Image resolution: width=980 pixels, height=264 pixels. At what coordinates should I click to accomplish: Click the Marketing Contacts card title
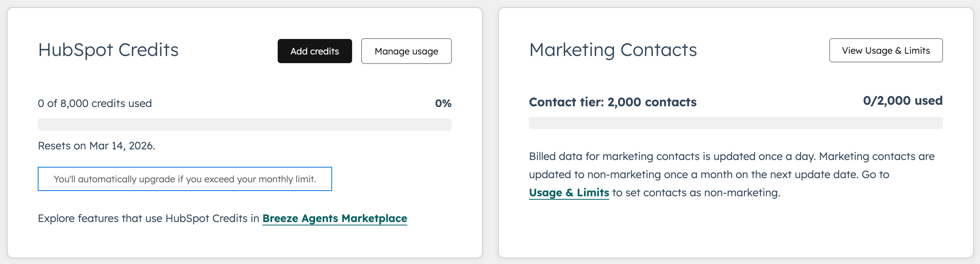(x=613, y=49)
